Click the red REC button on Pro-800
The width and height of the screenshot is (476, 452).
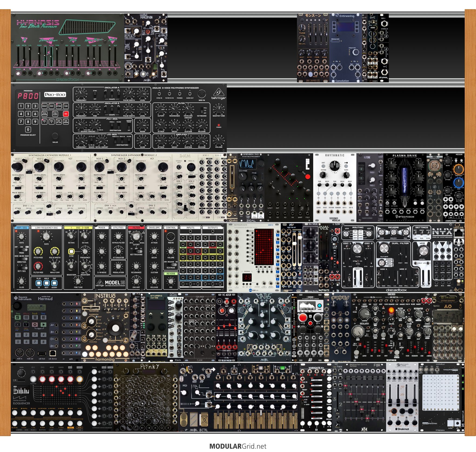pos(66,114)
